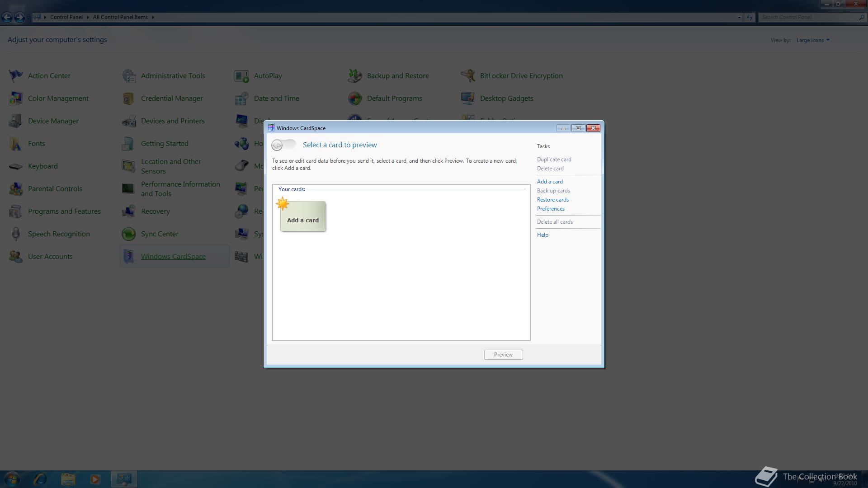Click the Sync Center label
Screen dimensions: 868x488
160,234
